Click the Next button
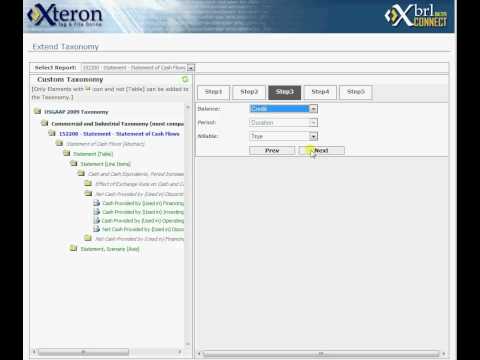The height and width of the screenshot is (360, 480). [322, 151]
